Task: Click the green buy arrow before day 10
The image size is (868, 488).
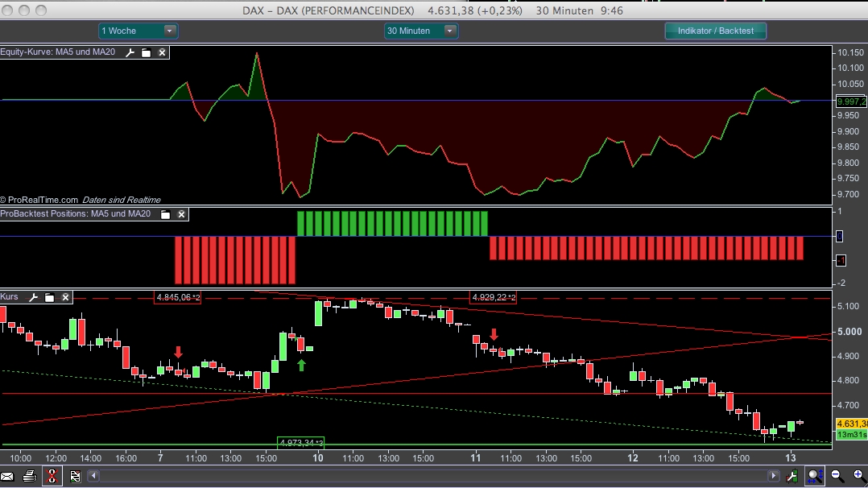Action: (x=301, y=365)
